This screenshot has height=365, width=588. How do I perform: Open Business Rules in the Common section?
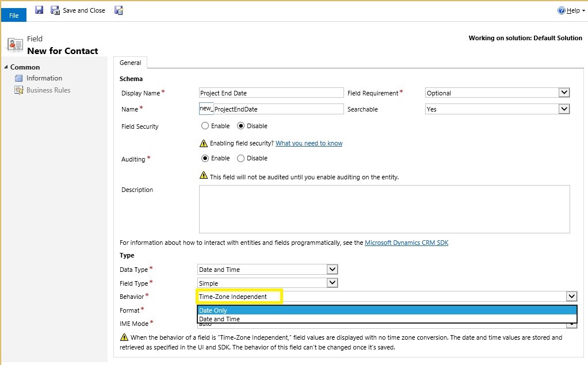[48, 90]
